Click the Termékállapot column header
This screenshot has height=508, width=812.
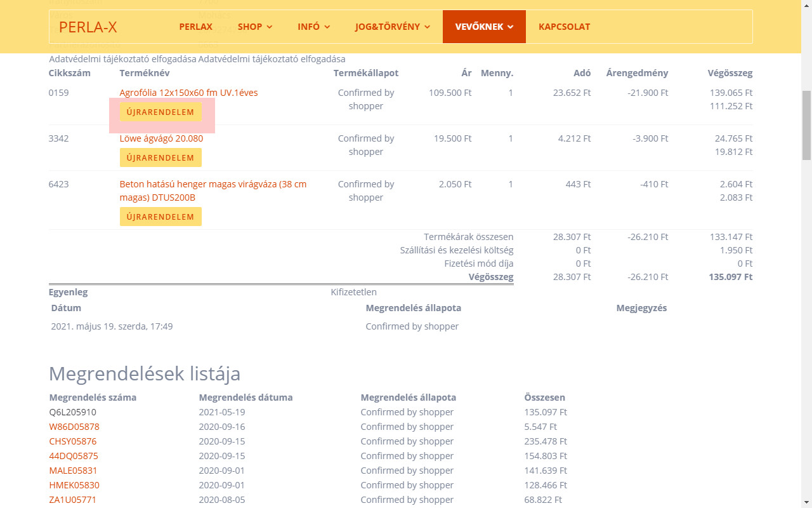pos(366,73)
